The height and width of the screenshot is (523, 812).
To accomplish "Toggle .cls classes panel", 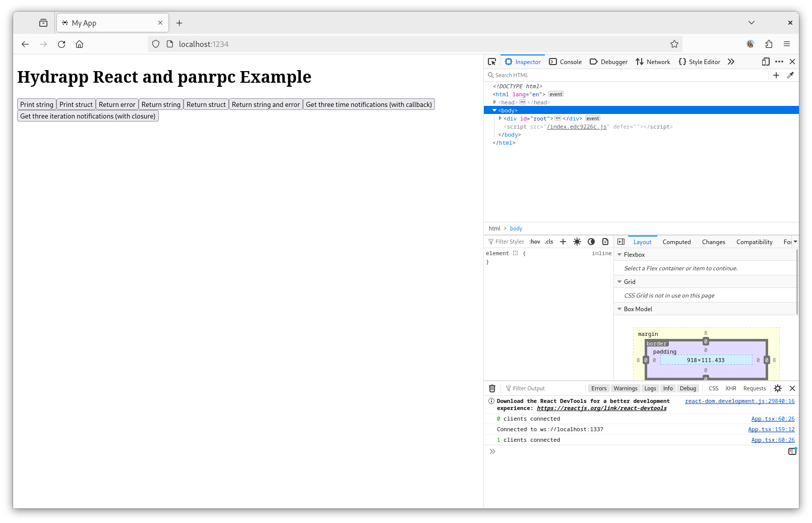I will point(549,242).
